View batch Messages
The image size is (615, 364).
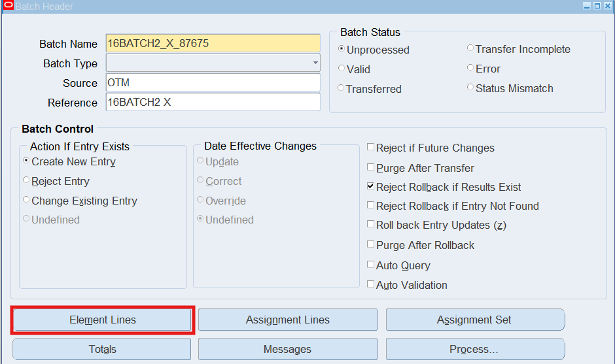coord(288,350)
